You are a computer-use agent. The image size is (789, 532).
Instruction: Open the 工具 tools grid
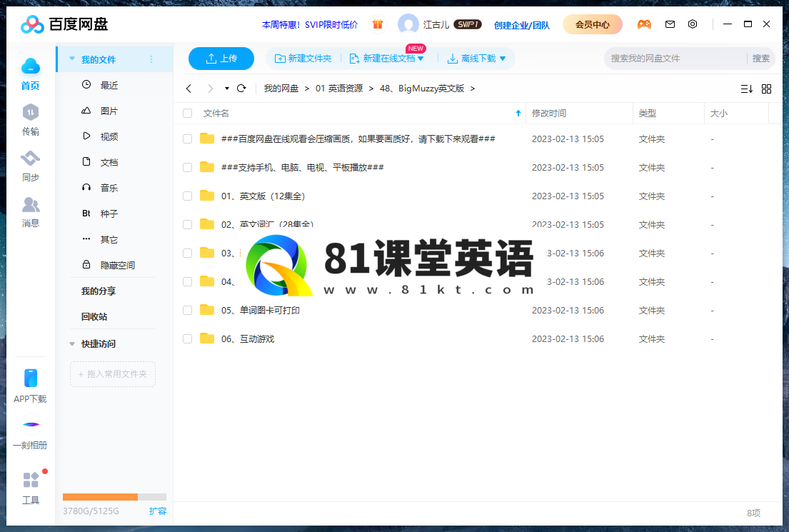click(31, 480)
